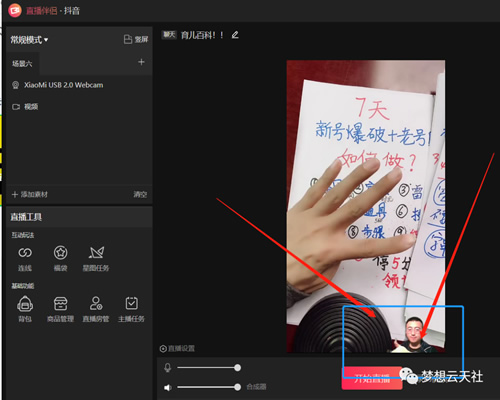Screen dimensions: 500x400
Task: Open the 常规模式 mode dropdown
Action: tap(29, 40)
